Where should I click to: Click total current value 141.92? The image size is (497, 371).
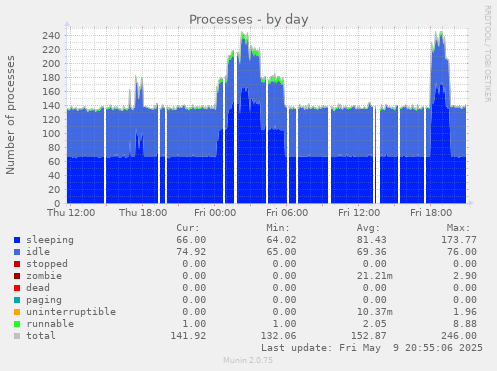coord(188,336)
